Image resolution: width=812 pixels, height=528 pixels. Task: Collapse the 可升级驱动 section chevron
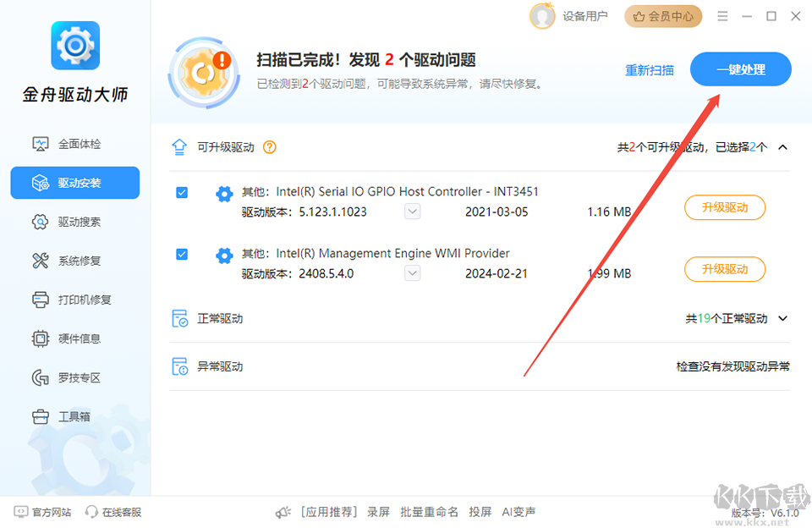(783, 147)
